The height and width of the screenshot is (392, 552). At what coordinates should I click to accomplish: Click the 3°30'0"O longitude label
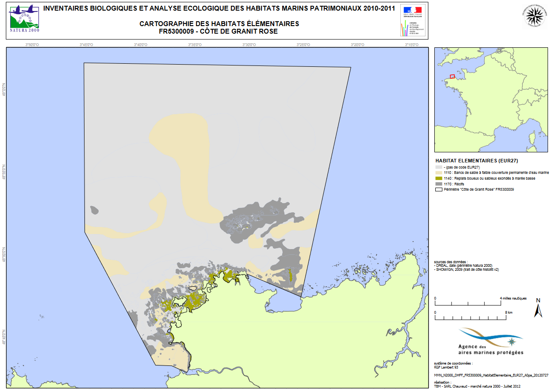249,45
